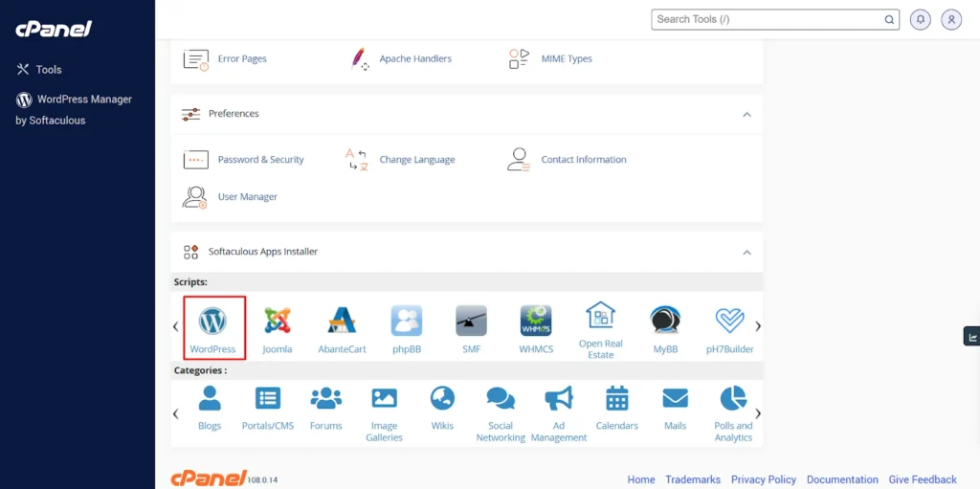Select the AbanteCart script icon

(342, 321)
